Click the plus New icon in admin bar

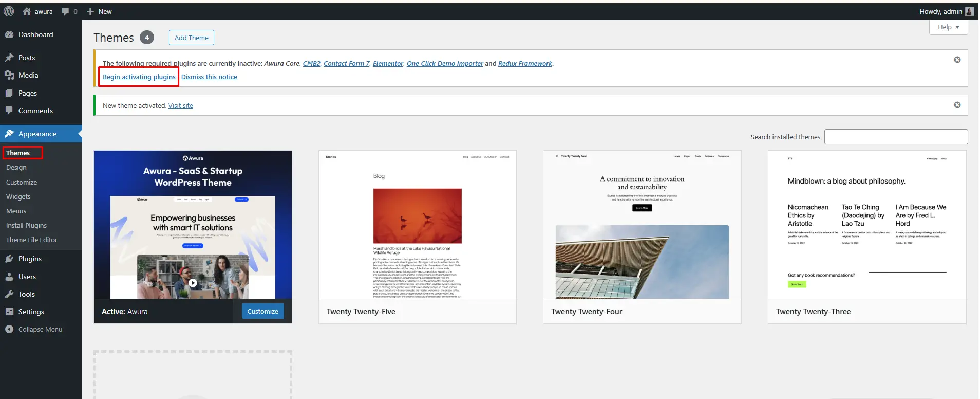(x=90, y=11)
